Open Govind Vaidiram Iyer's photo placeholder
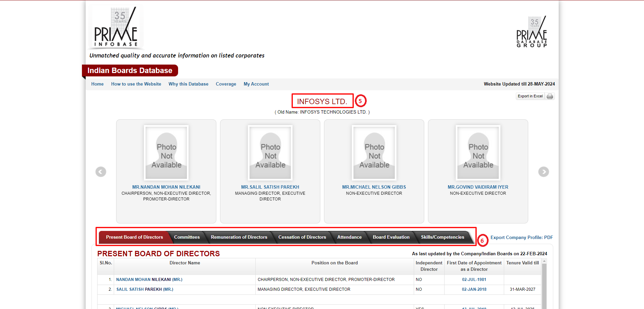The height and width of the screenshot is (309, 644). pos(478,152)
